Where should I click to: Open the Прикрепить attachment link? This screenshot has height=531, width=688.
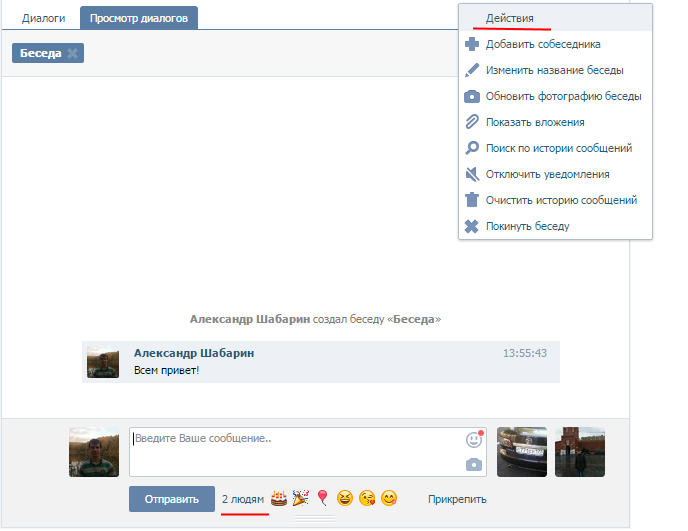[457, 499]
